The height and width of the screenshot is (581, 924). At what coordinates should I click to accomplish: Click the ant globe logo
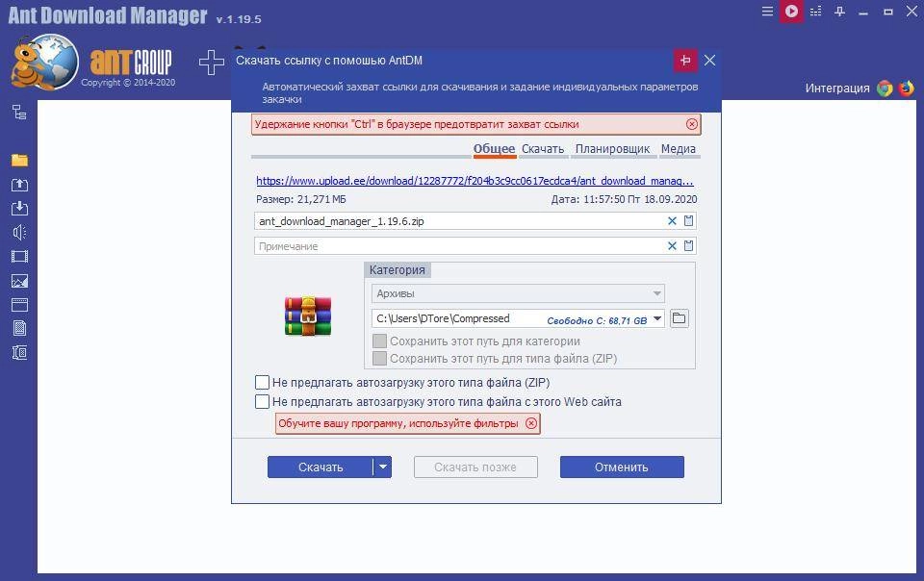[45, 62]
